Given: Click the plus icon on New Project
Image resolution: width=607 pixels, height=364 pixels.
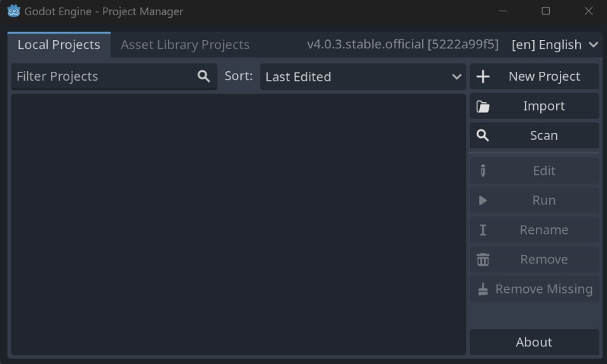Looking at the screenshot, I should pyautogui.click(x=482, y=77).
